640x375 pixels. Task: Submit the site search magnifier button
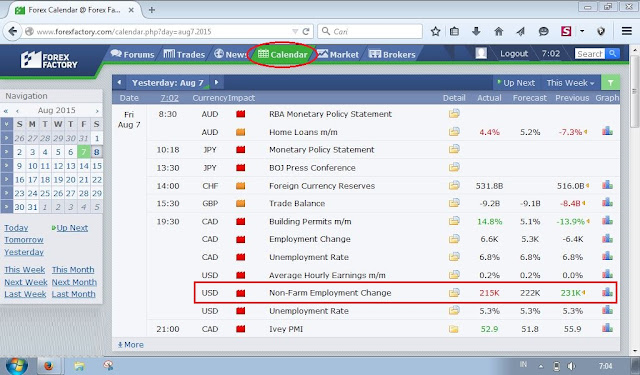(612, 53)
